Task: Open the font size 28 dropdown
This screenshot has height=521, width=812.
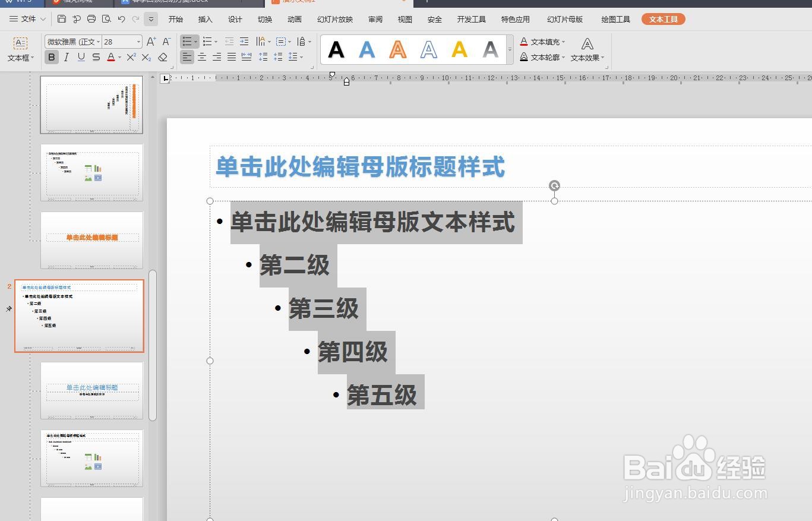Action: coord(138,42)
